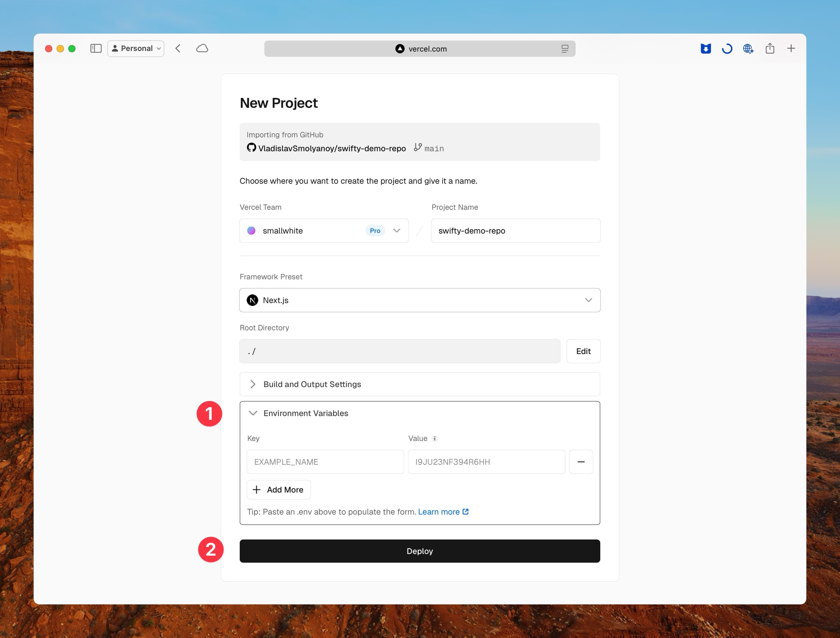
Task: Expand Build and Output Settings
Action: pyautogui.click(x=420, y=384)
